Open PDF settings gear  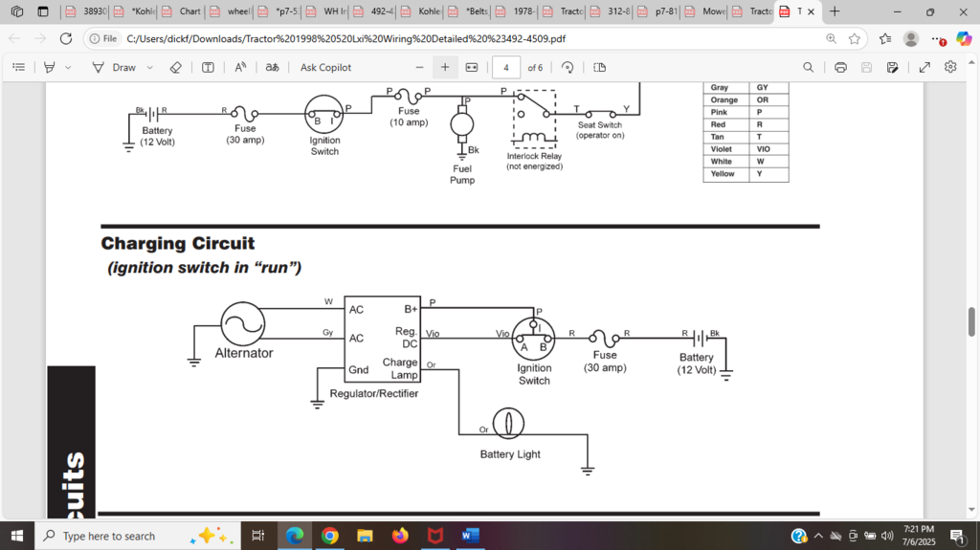(x=950, y=67)
